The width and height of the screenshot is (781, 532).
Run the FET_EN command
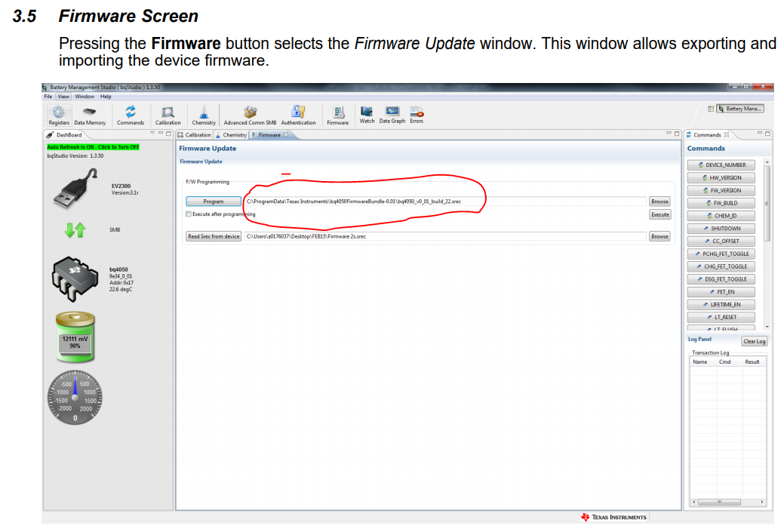pos(721,292)
